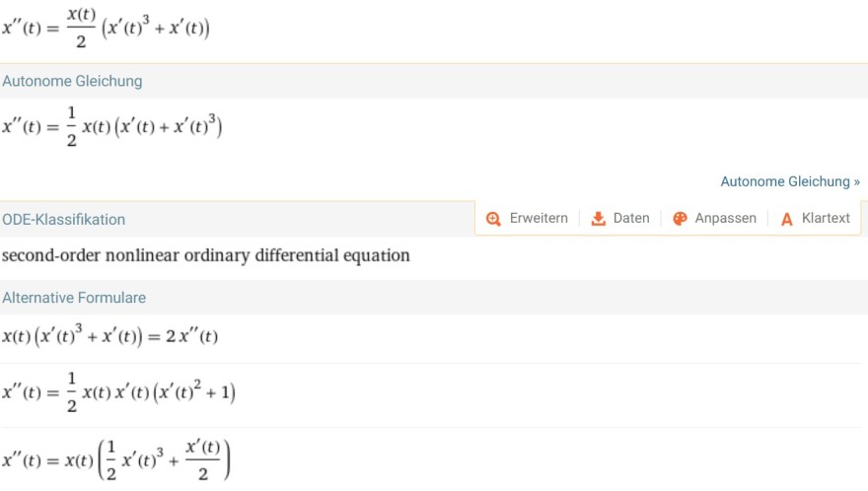Image resolution: width=868 pixels, height=491 pixels.
Task: Click the Anpassen palette icon
Action: pyautogui.click(x=680, y=219)
